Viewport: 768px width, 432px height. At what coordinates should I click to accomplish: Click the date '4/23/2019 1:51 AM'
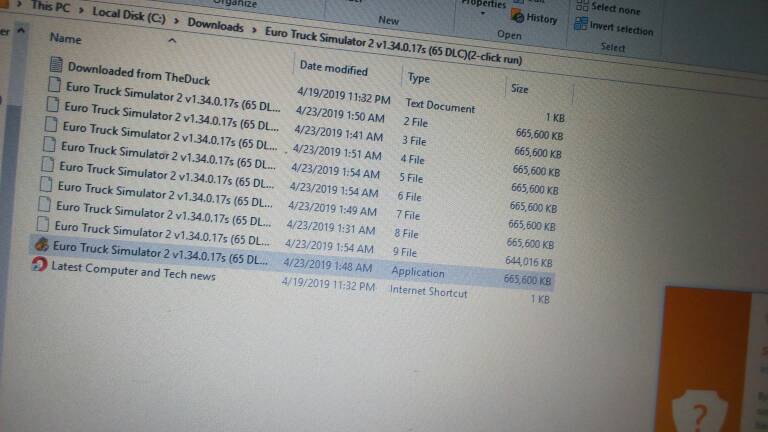pos(337,152)
